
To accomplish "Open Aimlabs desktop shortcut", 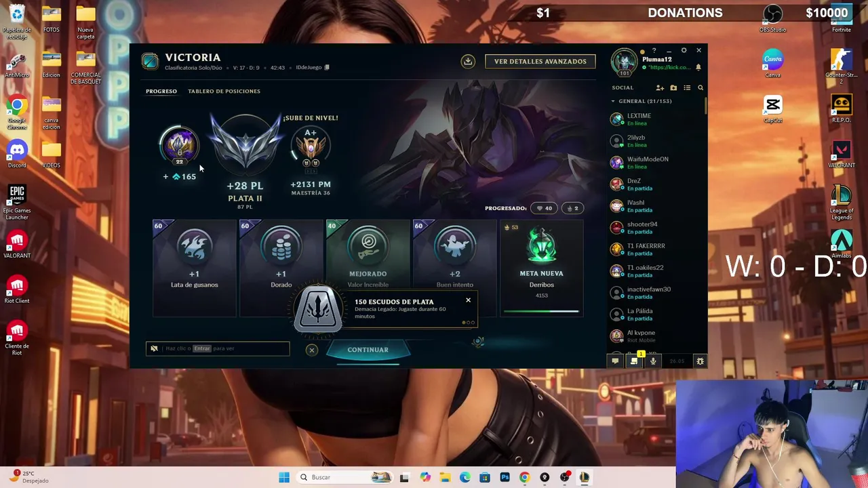I will [x=842, y=244].
